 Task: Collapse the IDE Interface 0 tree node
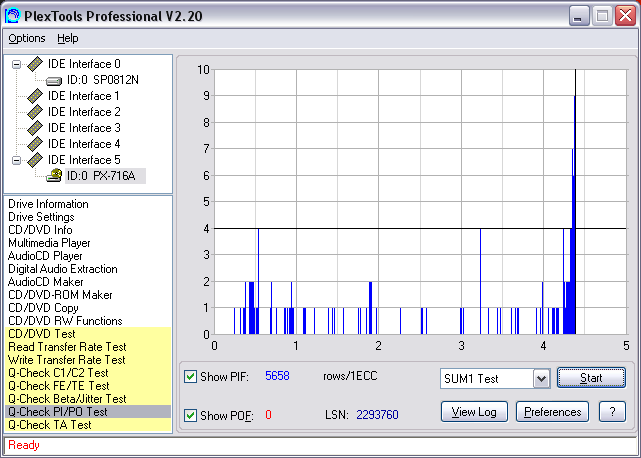point(16,65)
